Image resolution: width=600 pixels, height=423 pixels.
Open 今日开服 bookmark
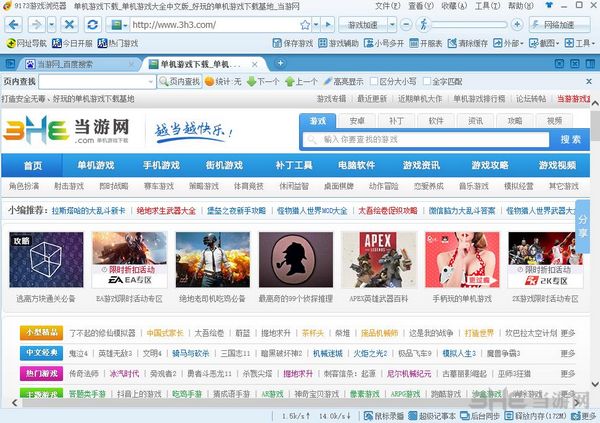tap(72, 43)
